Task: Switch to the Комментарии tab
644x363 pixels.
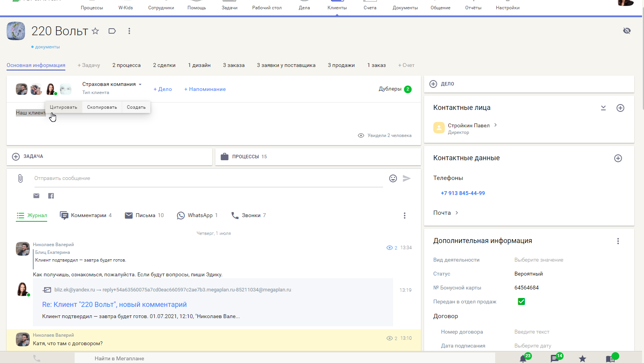Action: pyautogui.click(x=86, y=216)
